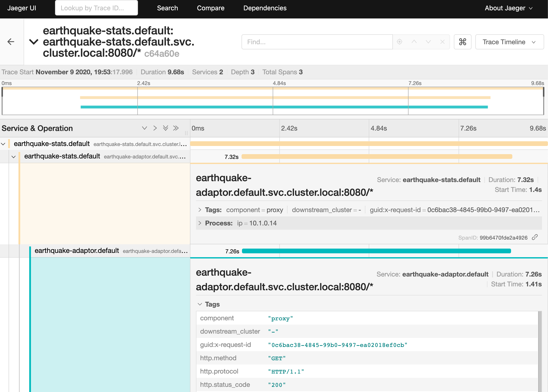Expand one level with the down chevron
Screen dimensions: 548x392
pyautogui.click(x=144, y=128)
